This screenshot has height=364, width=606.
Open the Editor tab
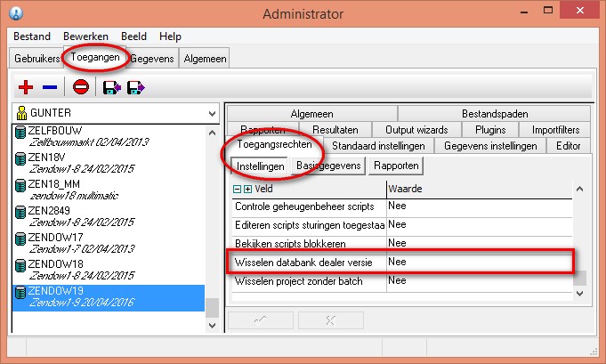click(x=568, y=146)
